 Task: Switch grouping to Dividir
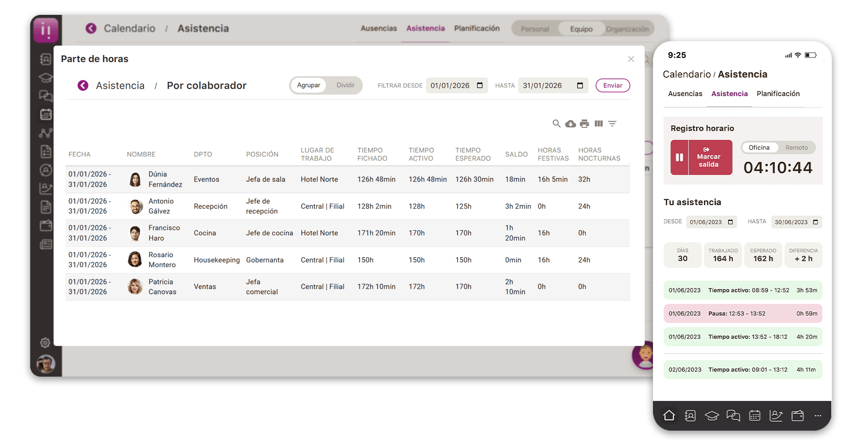tap(345, 85)
